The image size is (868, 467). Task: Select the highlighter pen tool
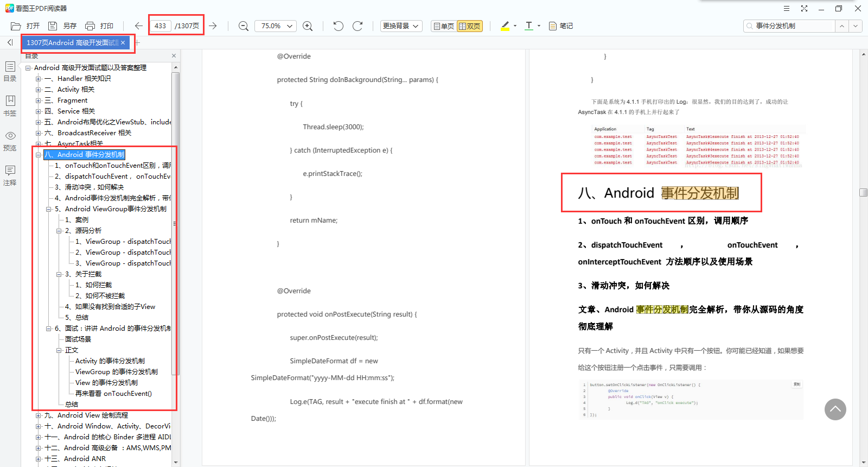[505, 26]
